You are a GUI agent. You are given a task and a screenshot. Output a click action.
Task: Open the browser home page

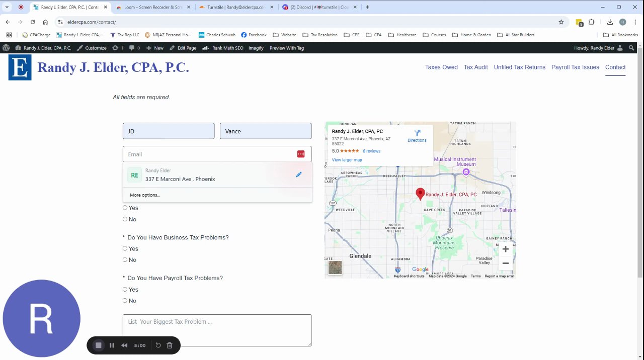(x=45, y=22)
